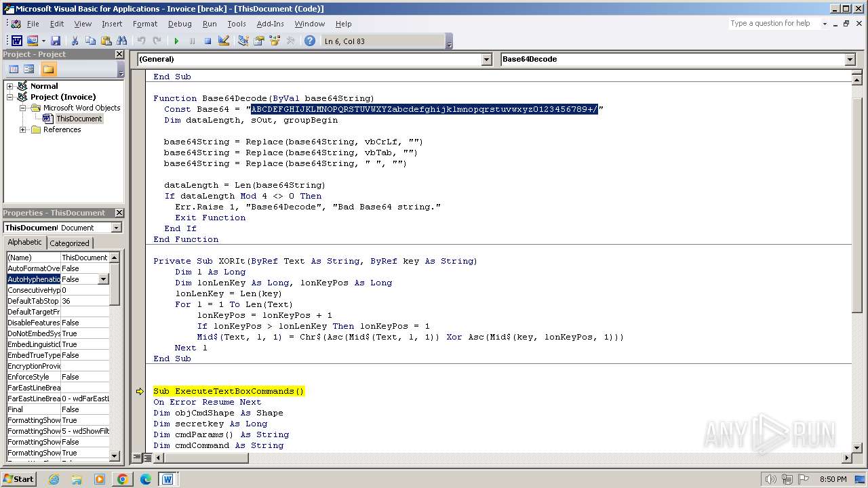
Task: Open the Add-Ins menu
Action: (x=270, y=24)
